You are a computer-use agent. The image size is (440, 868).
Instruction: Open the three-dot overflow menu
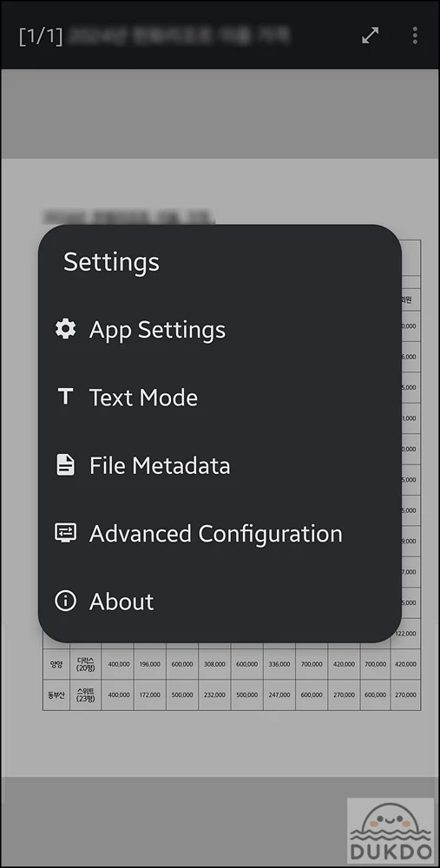415,36
